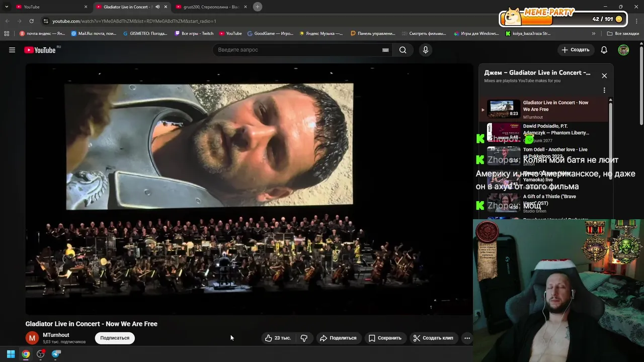Click Сохранить to save the video
Viewport: 644px width, 362px height.
coord(385,338)
